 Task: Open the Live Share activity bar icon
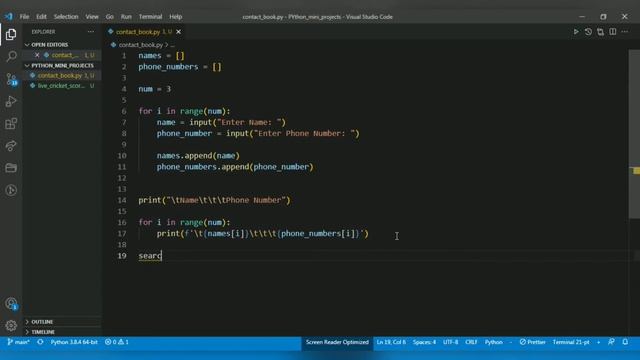11,145
